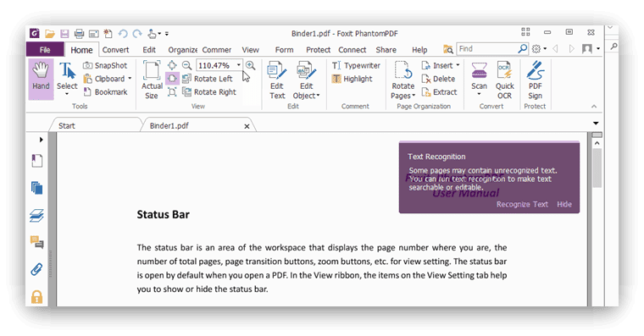Redo the last action
644x336 pixels.
137,34
